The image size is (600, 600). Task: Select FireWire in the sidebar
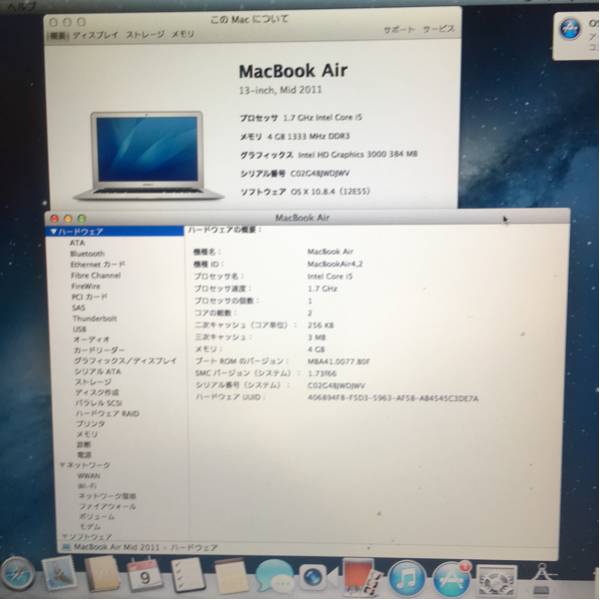click(86, 286)
